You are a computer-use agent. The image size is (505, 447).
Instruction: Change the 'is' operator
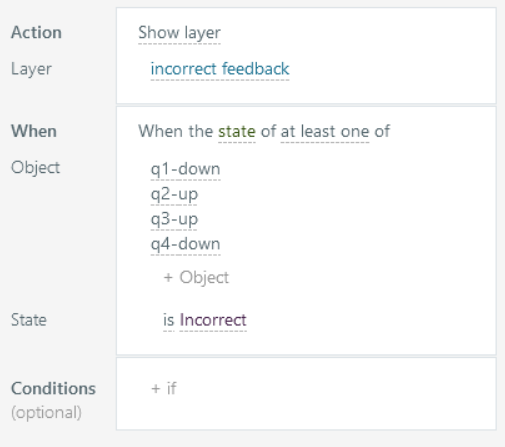(169, 320)
